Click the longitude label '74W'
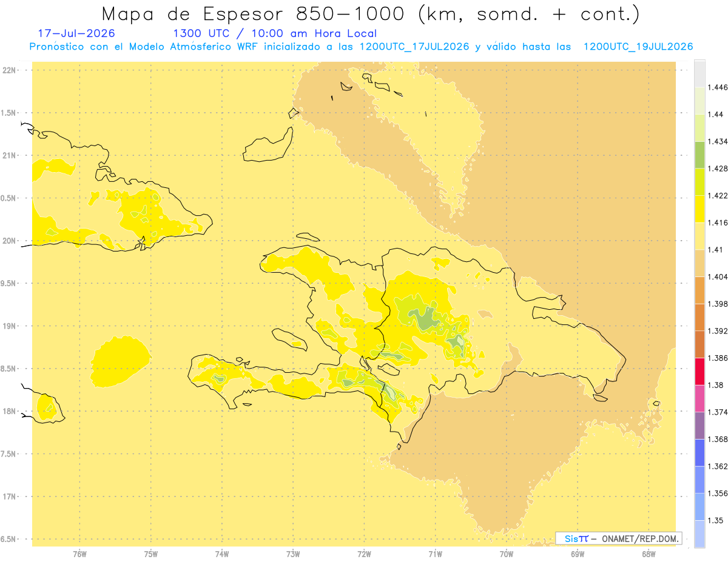 [x=222, y=554]
